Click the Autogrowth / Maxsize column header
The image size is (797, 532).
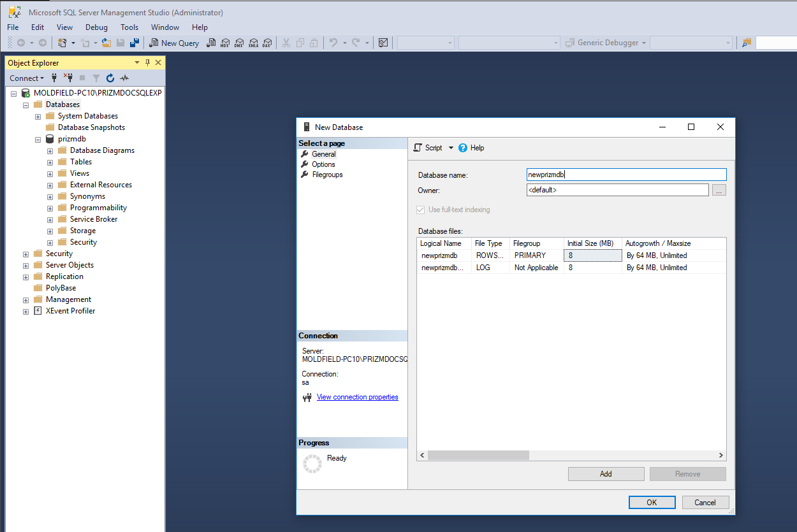tap(674, 243)
